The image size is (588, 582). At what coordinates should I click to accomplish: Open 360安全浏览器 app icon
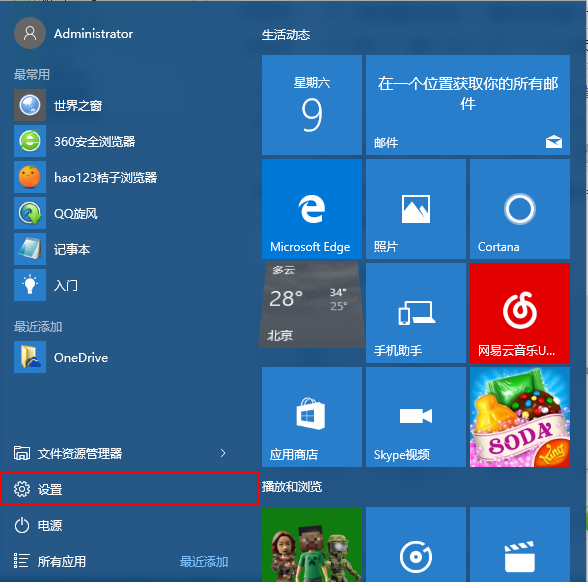click(x=30, y=141)
